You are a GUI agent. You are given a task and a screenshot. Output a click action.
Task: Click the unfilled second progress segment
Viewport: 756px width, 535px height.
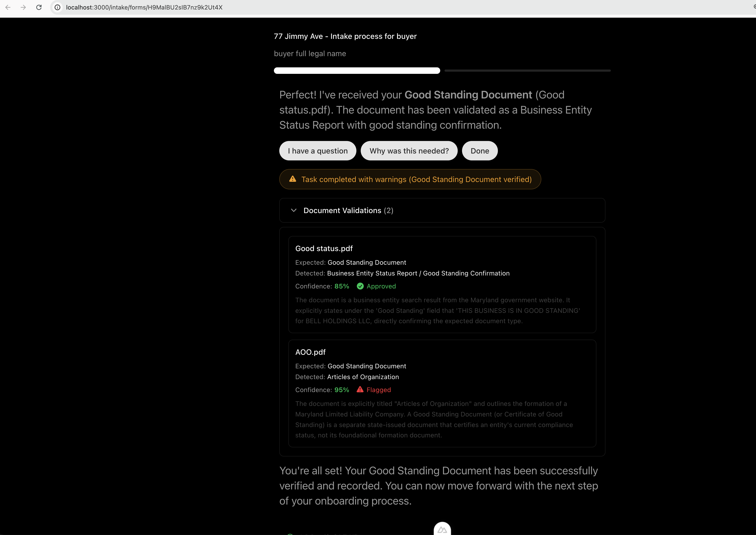click(527, 71)
